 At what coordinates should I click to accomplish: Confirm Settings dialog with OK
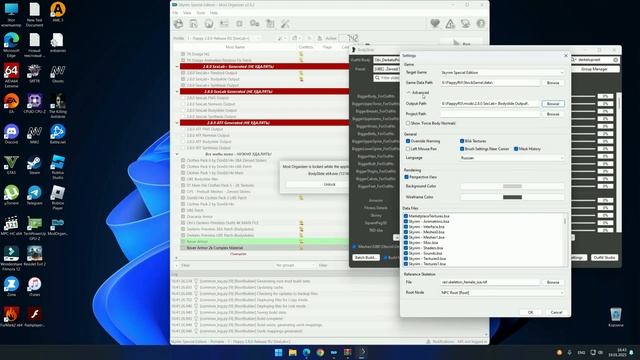coord(530,312)
